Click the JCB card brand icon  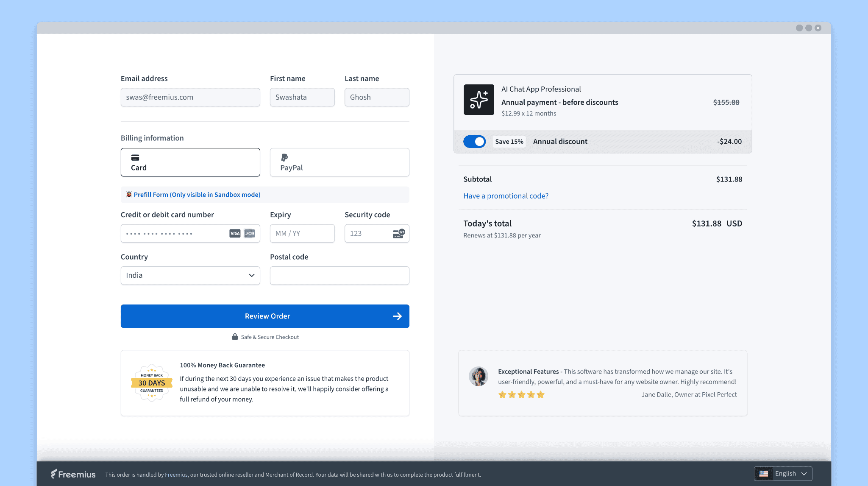coord(250,233)
